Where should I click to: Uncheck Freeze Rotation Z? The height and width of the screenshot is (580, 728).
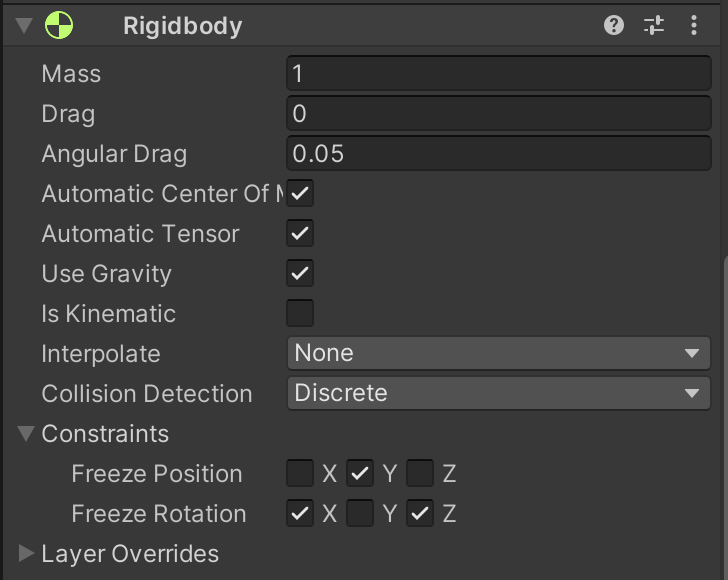point(420,513)
